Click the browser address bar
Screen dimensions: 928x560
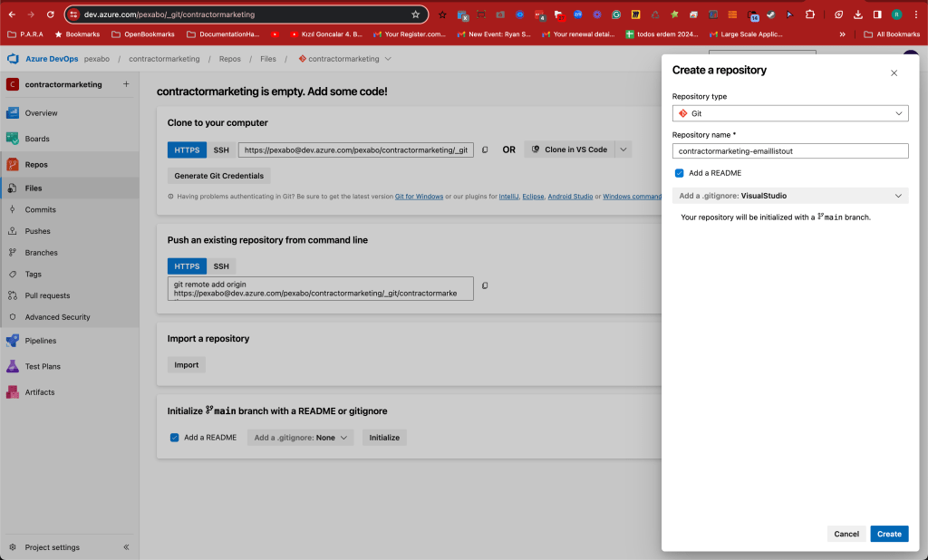[x=246, y=14]
